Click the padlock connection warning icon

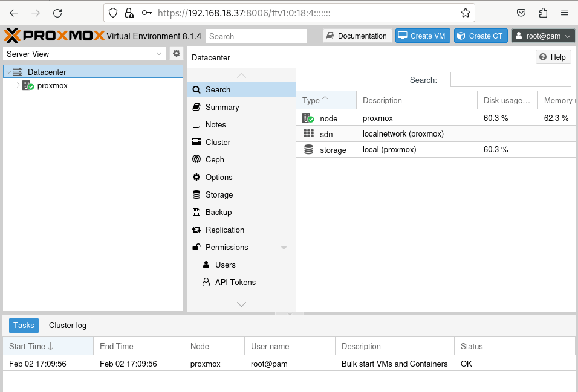click(129, 13)
